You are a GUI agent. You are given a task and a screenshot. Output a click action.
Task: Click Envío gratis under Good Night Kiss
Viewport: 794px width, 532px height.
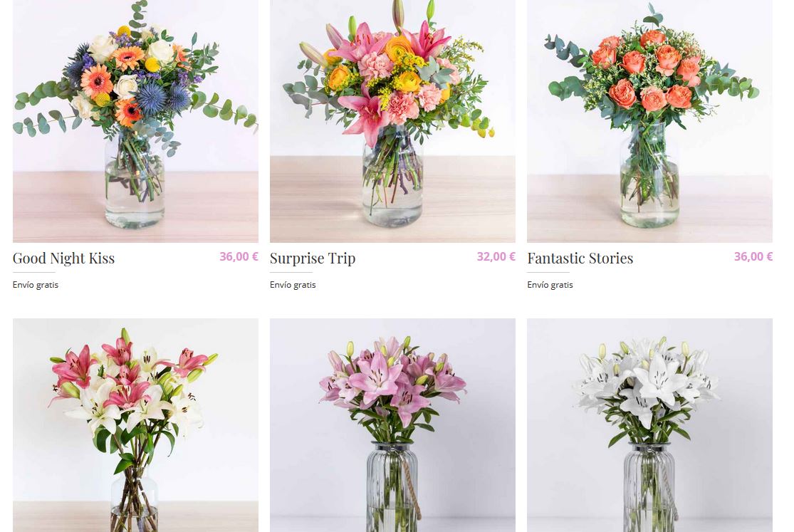point(36,285)
